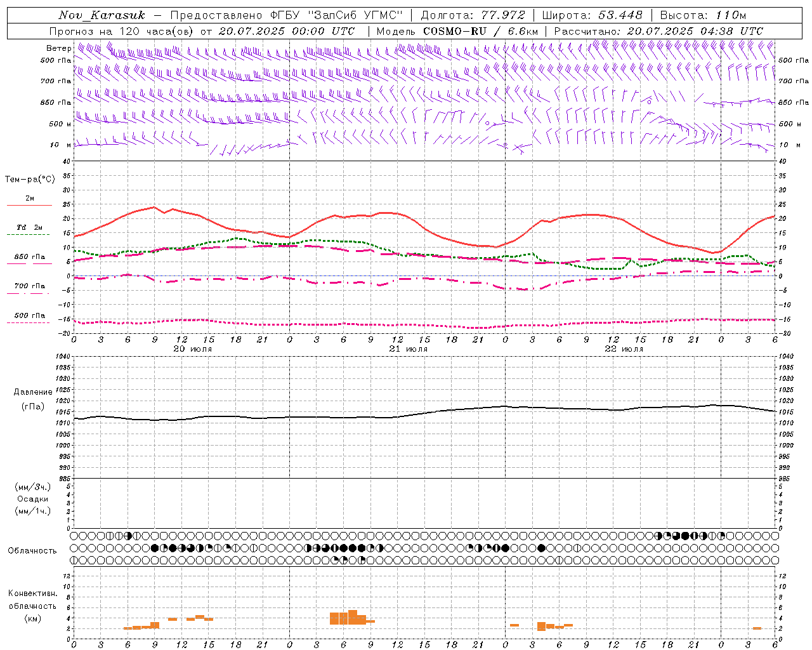Click the '500 м' wind level label
This screenshot has width=812, height=650.
(x=60, y=124)
